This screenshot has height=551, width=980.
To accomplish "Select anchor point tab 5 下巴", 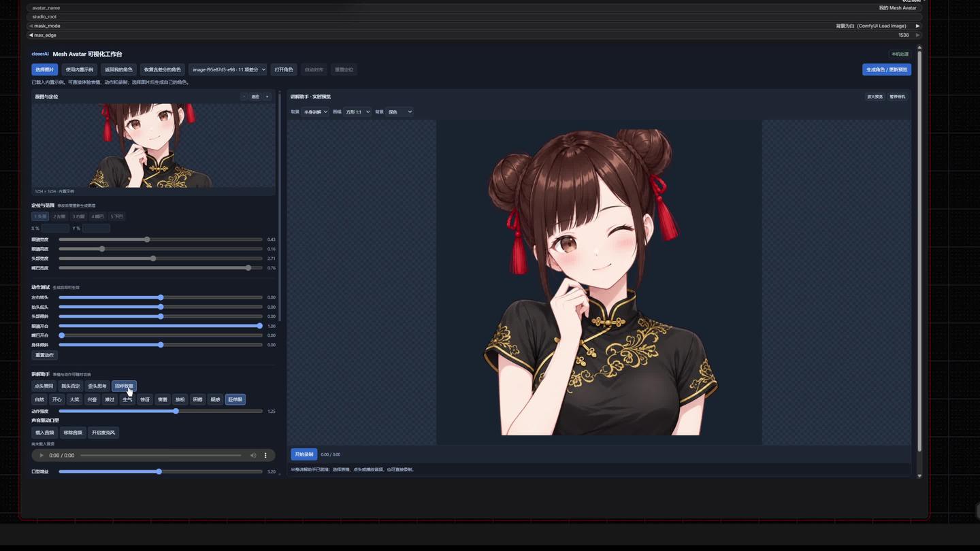I will (117, 216).
